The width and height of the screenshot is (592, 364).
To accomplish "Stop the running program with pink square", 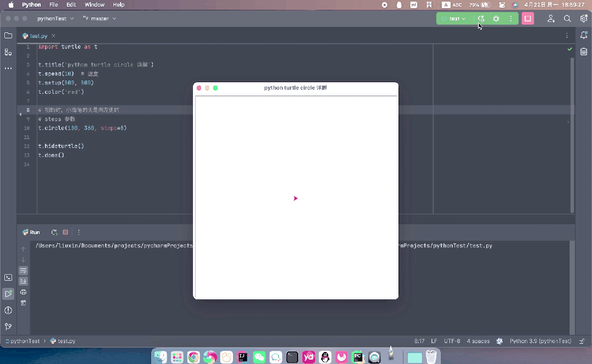I will coord(527,19).
